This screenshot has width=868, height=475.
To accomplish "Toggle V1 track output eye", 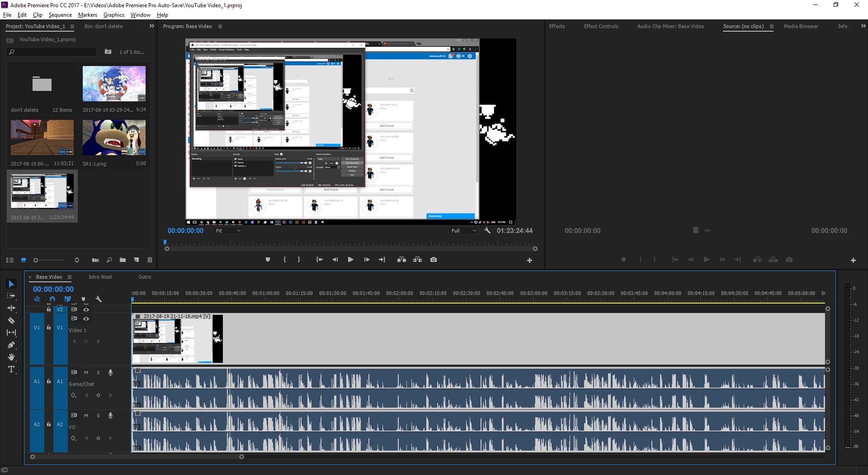I will [86, 319].
